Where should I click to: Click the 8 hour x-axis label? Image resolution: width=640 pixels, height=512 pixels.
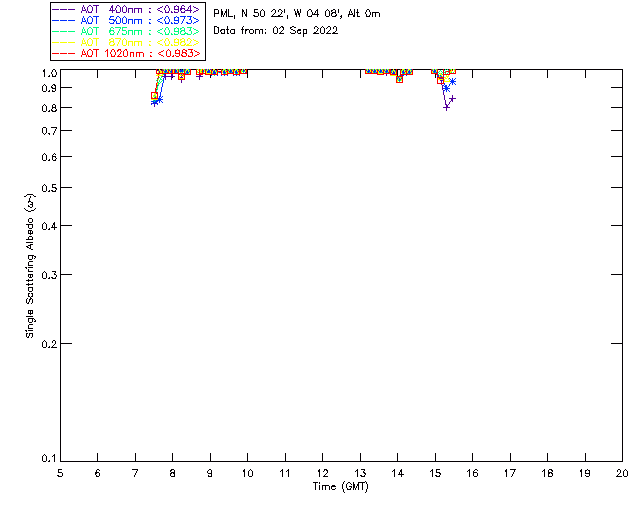pos(173,473)
